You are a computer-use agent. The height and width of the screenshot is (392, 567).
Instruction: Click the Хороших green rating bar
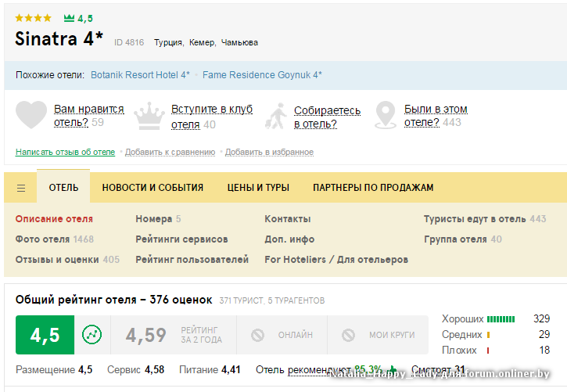pyautogui.click(x=501, y=319)
